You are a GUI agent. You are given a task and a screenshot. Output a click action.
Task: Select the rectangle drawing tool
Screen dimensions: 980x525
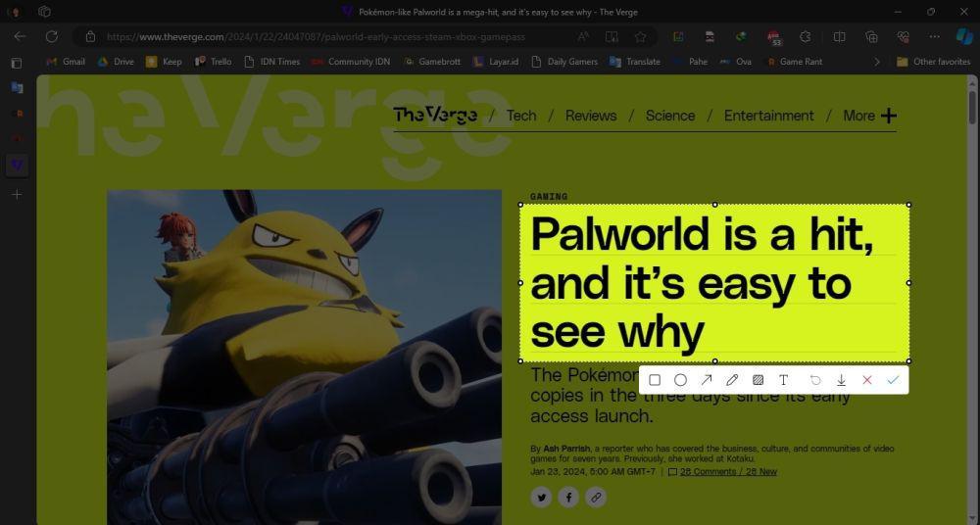[x=655, y=380]
